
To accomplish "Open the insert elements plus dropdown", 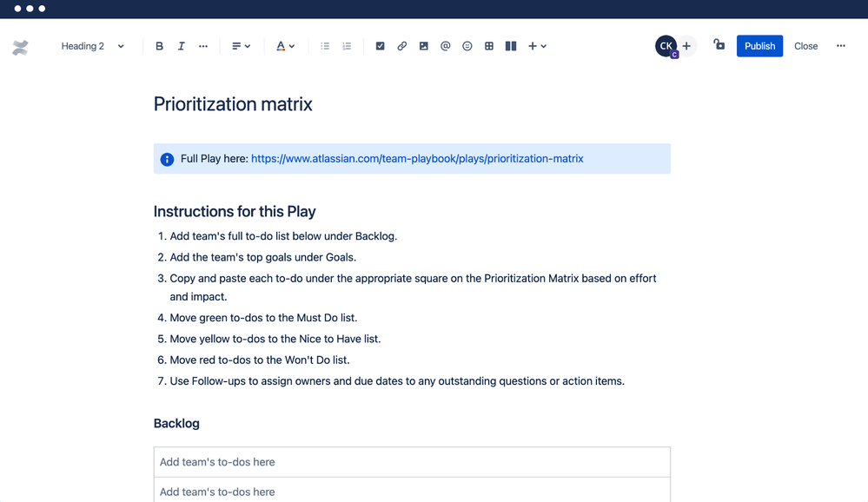I will pos(537,45).
